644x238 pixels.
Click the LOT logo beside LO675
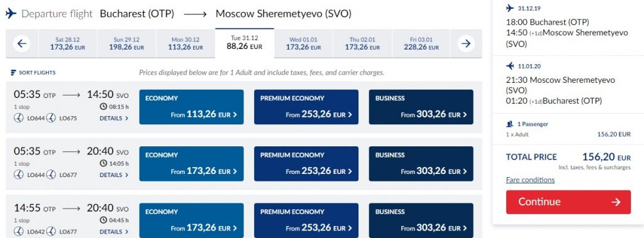(51, 118)
